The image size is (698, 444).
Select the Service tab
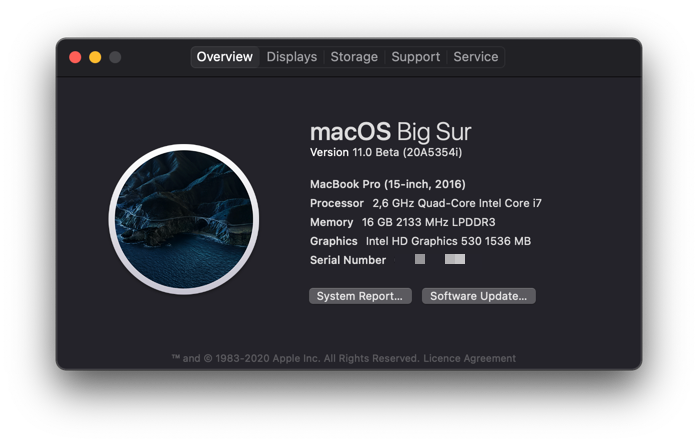pos(475,57)
